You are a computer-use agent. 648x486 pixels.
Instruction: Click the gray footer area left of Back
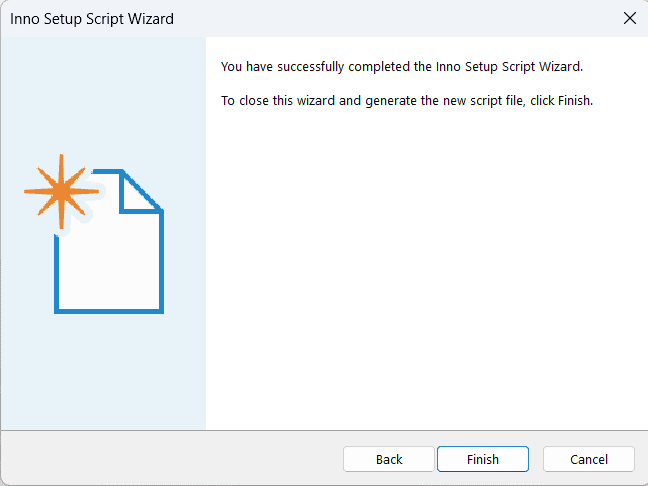point(170,459)
